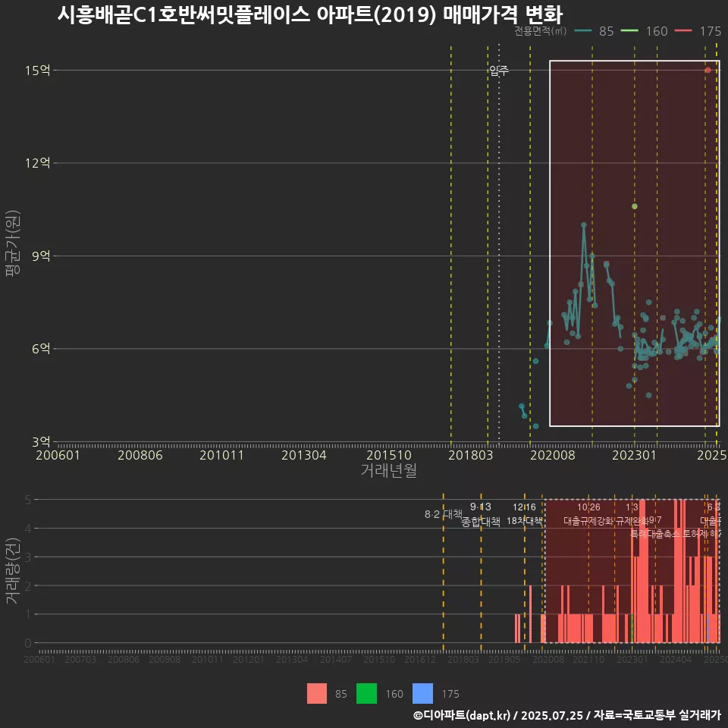Click the 12억 price axis label
Image resolution: width=728 pixels, height=728 pixels.
[38, 163]
